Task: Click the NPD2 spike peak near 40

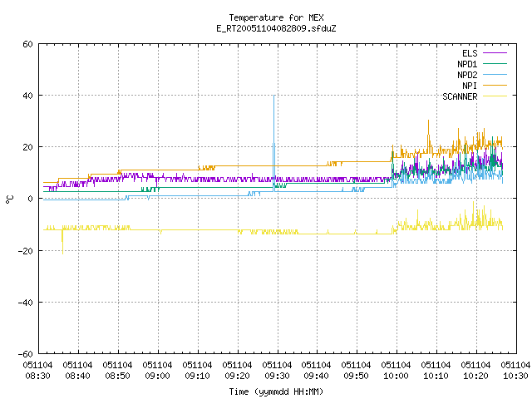Action: [274, 96]
